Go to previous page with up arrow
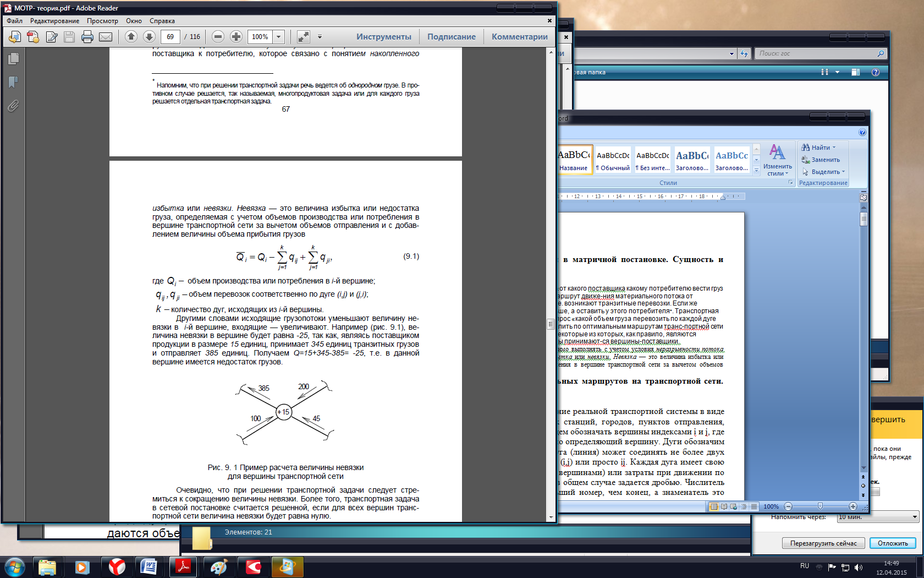The width and height of the screenshot is (924, 578). 131,36
